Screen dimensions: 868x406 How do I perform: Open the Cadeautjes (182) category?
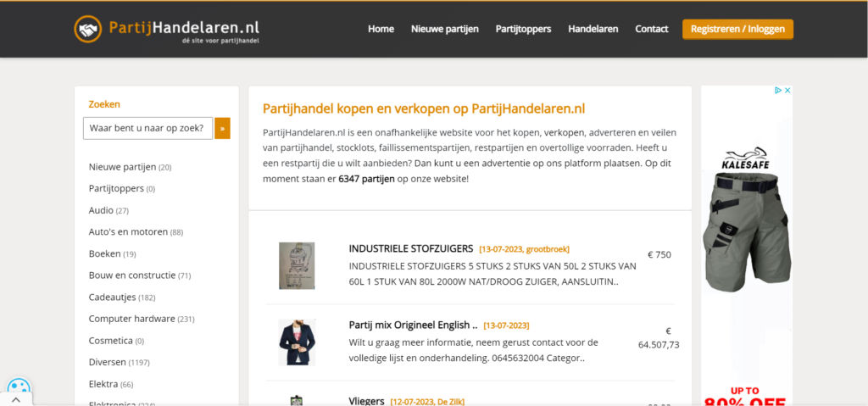pos(122,297)
